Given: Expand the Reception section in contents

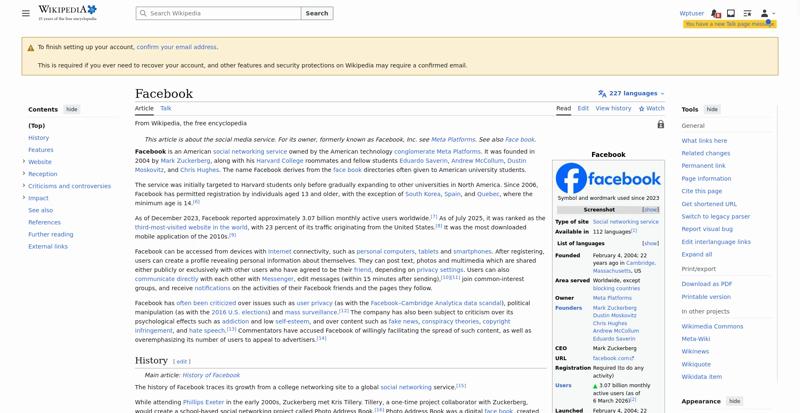Looking at the screenshot, I should coord(23,174).
